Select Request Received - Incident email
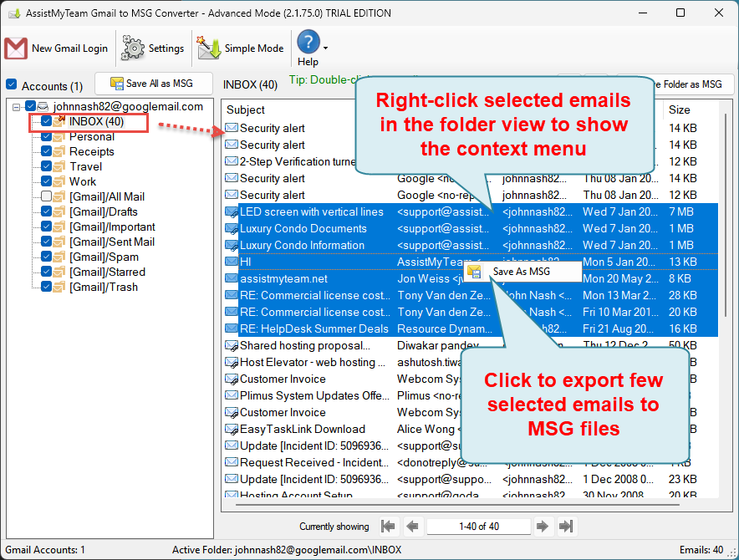The width and height of the screenshot is (739, 560). click(x=314, y=463)
